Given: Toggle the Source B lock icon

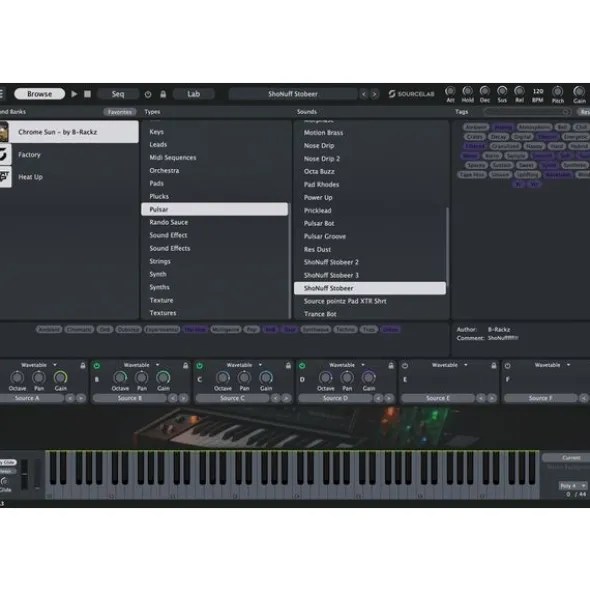Looking at the screenshot, I should (x=185, y=366).
